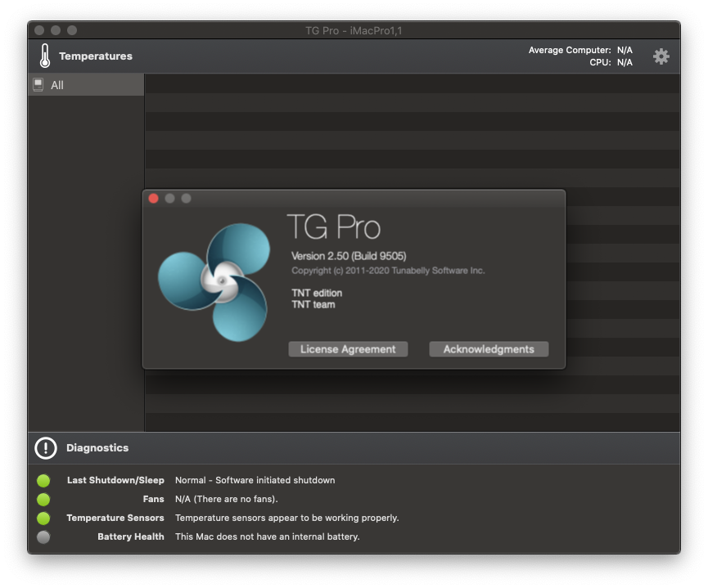Click the main window's zoom button

[72, 30]
